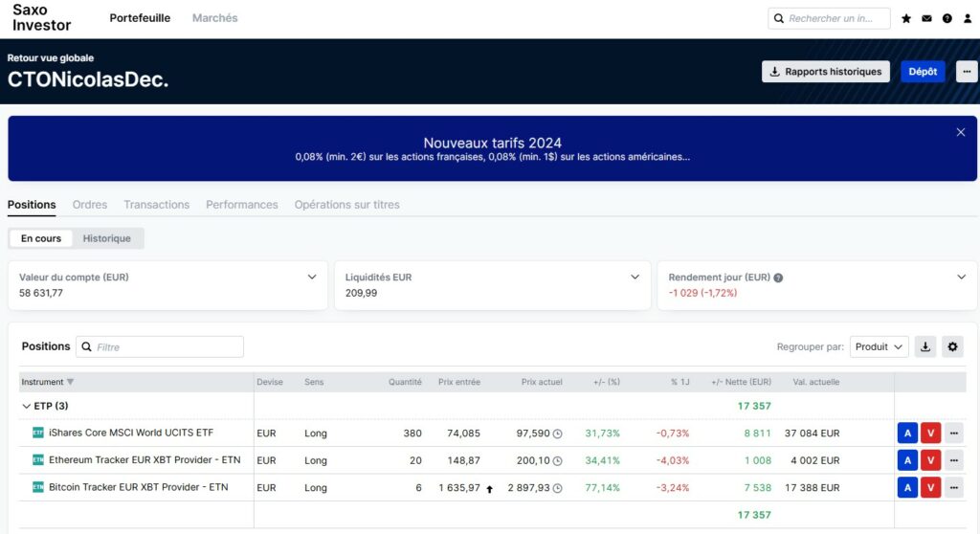Click the Prix entrée column header
The height and width of the screenshot is (534, 980).
coord(459,382)
